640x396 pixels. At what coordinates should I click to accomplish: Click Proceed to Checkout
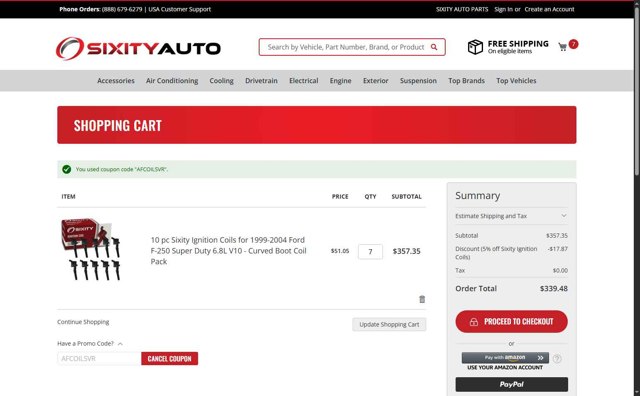coord(511,322)
